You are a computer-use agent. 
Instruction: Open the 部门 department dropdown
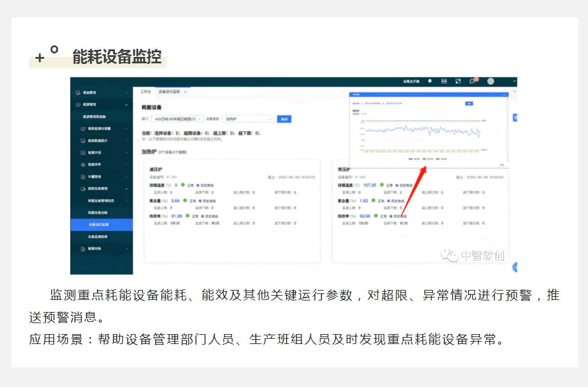[177, 119]
